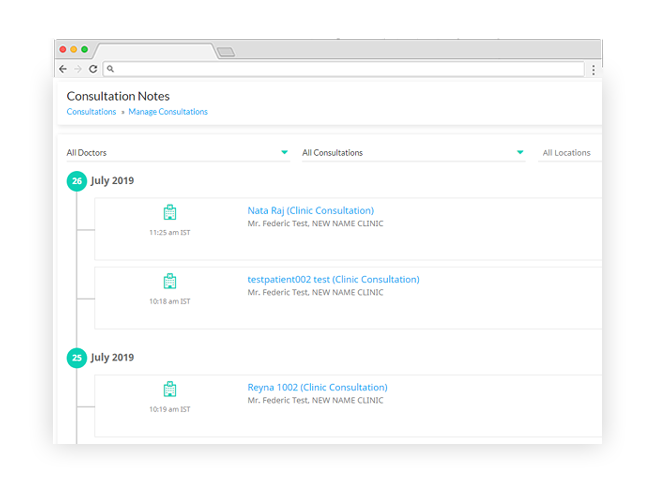Click clinic icon for Nata Raj consultation

pos(170,213)
